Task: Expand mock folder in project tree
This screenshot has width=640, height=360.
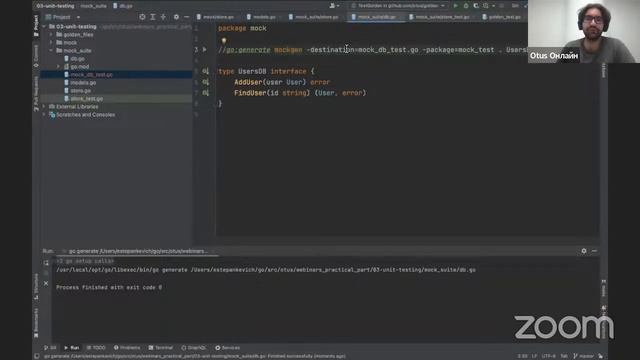Action: [x=51, y=42]
